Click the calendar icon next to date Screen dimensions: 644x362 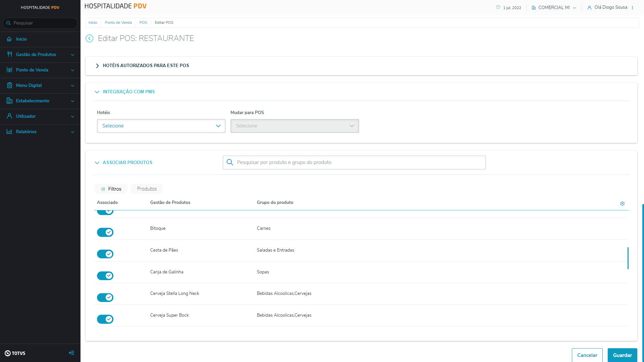(498, 7)
